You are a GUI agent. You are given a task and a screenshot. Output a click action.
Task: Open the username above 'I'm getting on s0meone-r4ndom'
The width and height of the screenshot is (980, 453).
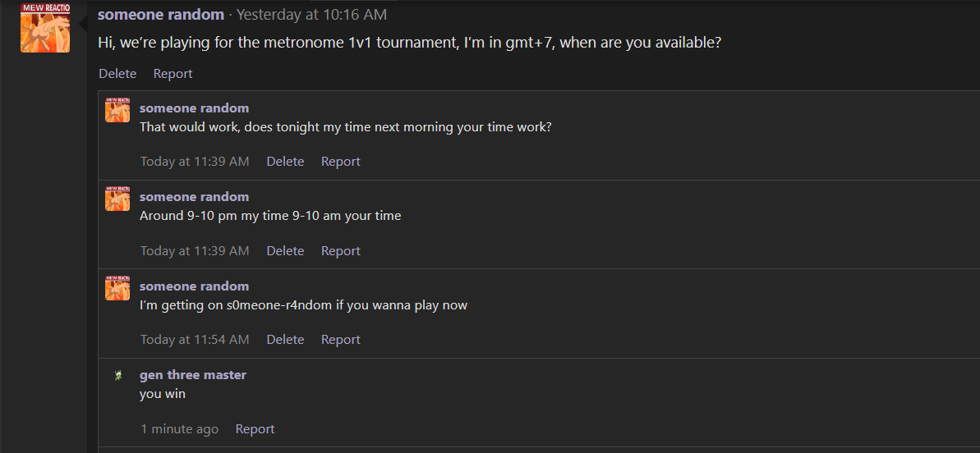click(195, 286)
